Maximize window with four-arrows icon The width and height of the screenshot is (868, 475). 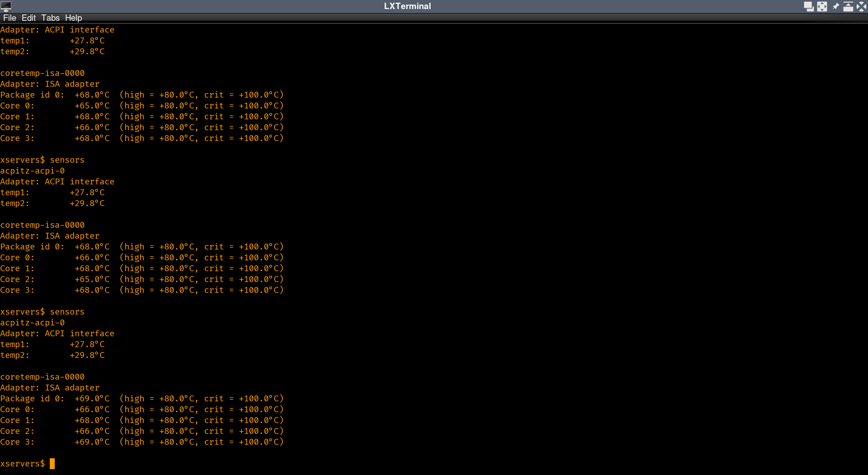coord(822,6)
